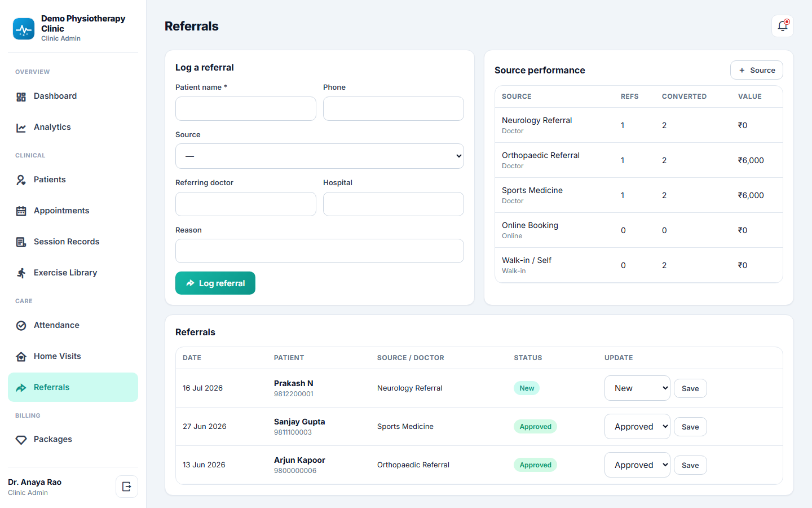
Task: Click the VALUE column header
Action: [750, 97]
